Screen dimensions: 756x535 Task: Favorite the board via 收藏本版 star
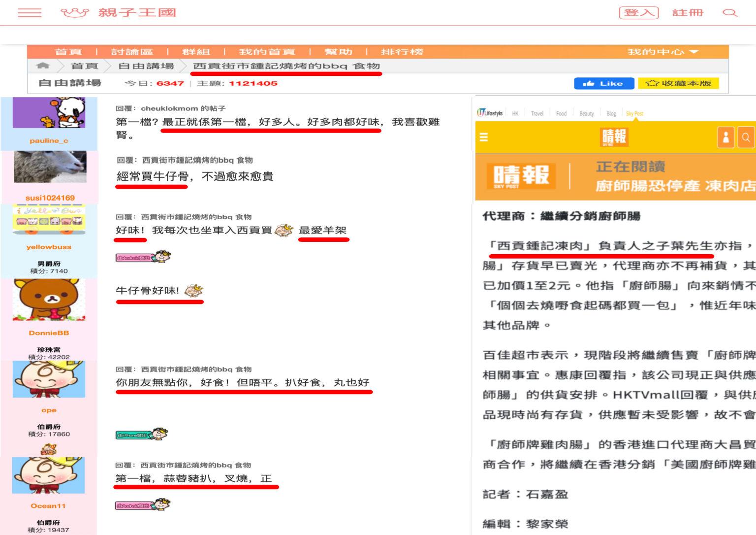(x=678, y=83)
